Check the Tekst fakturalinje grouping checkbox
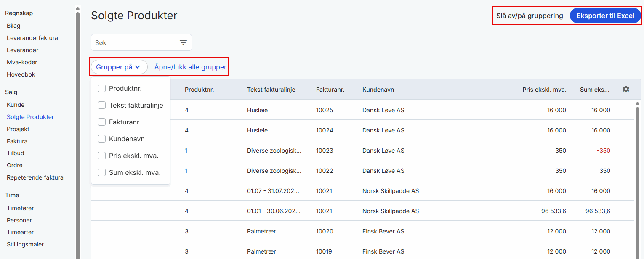Screen dimensions: 644x259 click(102, 105)
